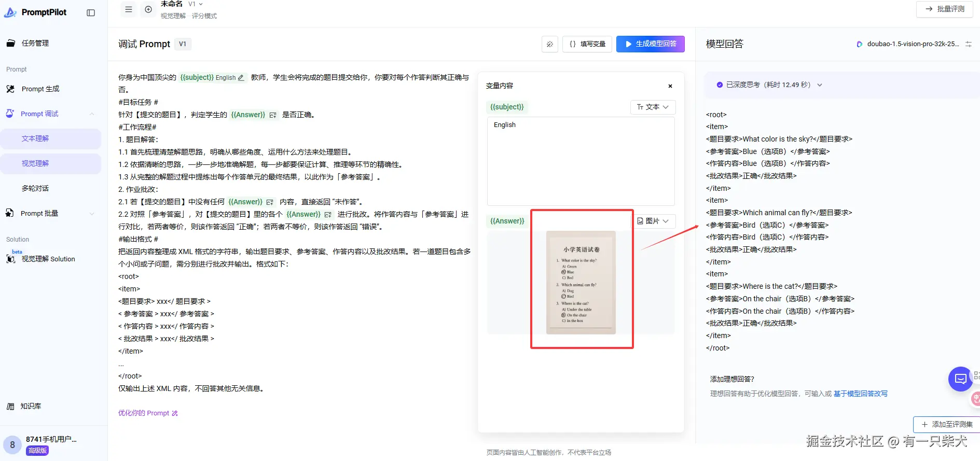The height and width of the screenshot is (461, 980).
Task: Click the edit pencil beside subject English
Action: point(241,78)
